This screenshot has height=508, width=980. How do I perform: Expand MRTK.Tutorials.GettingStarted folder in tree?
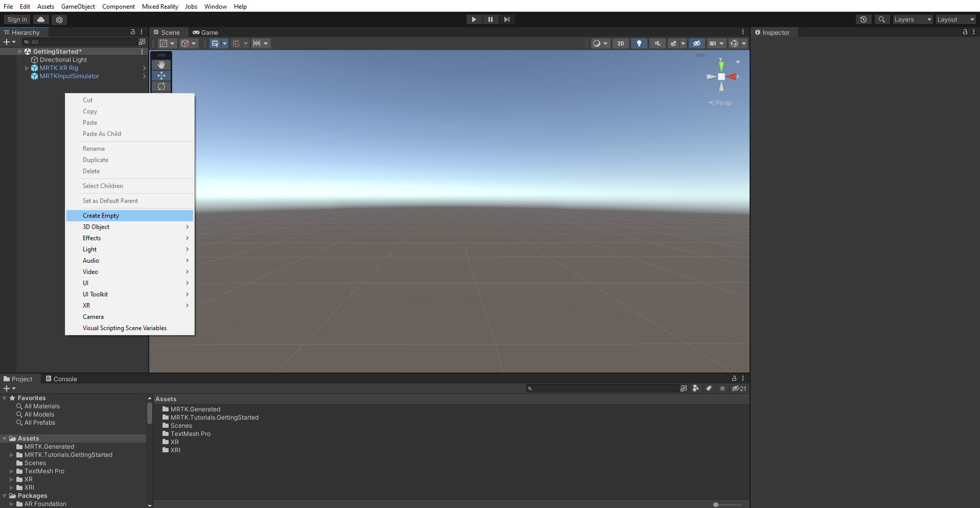11,455
